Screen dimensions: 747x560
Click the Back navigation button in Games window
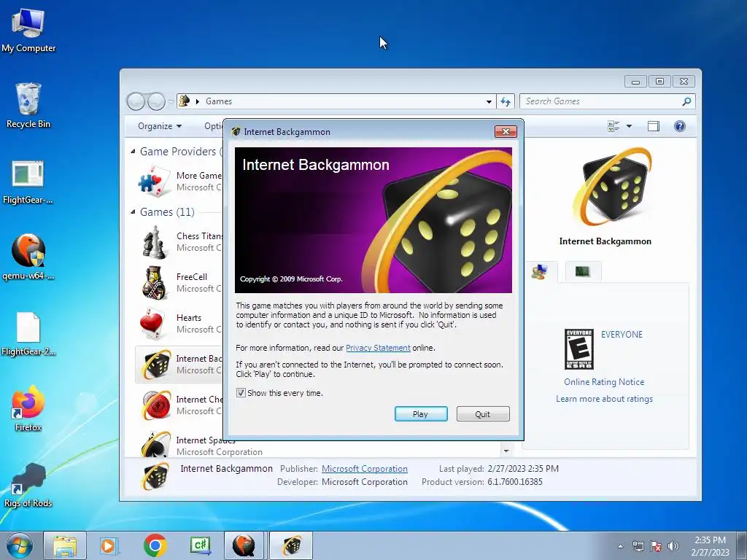click(x=136, y=101)
